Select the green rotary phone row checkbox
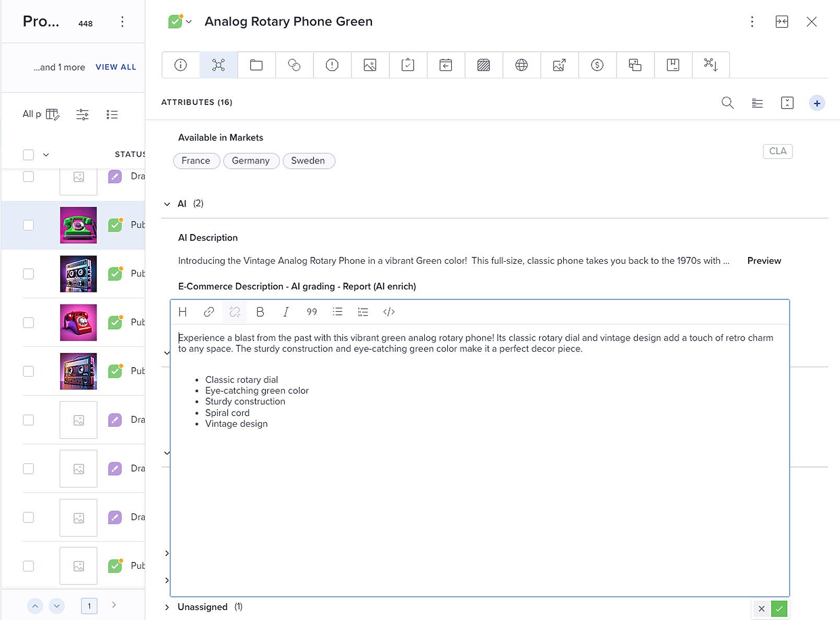840x620 pixels. tap(29, 225)
